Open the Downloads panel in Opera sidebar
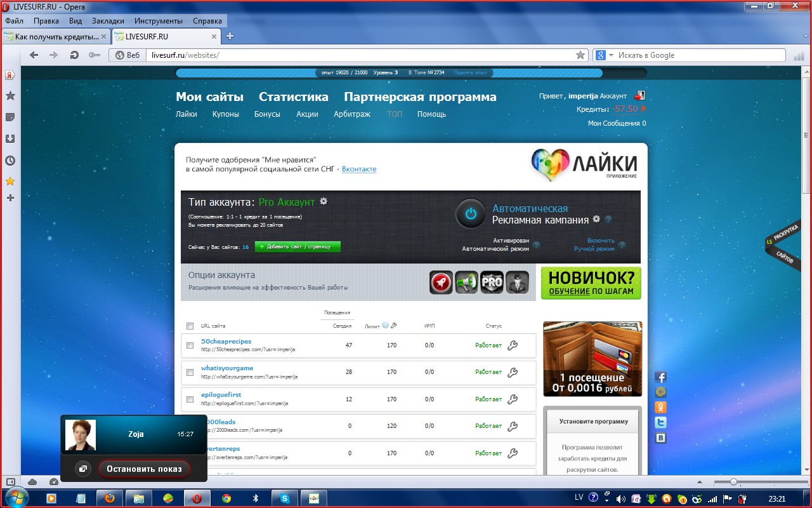The width and height of the screenshot is (812, 508). click(10, 139)
